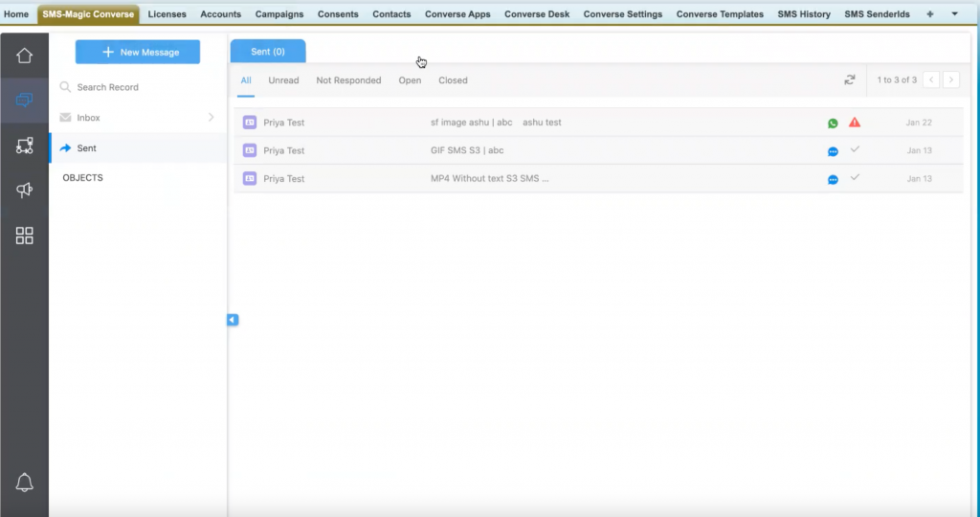Open the Campaigns megaphone icon in sidebar

(x=24, y=191)
